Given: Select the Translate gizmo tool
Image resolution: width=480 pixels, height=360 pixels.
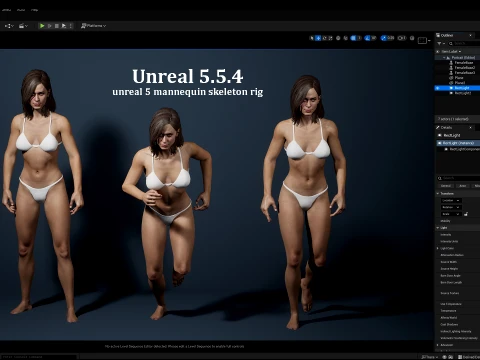Looking at the screenshot, I should [x=318, y=38].
